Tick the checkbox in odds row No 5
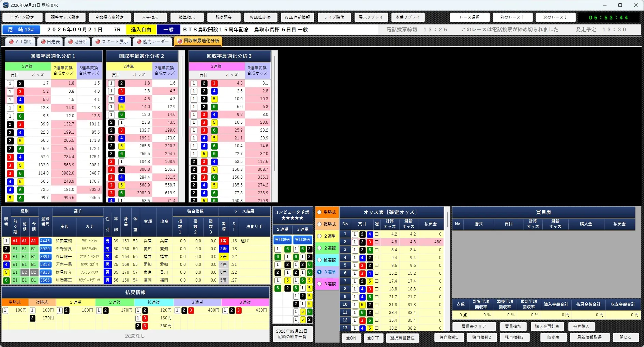This screenshot has width=644, height=347. tap(377, 266)
